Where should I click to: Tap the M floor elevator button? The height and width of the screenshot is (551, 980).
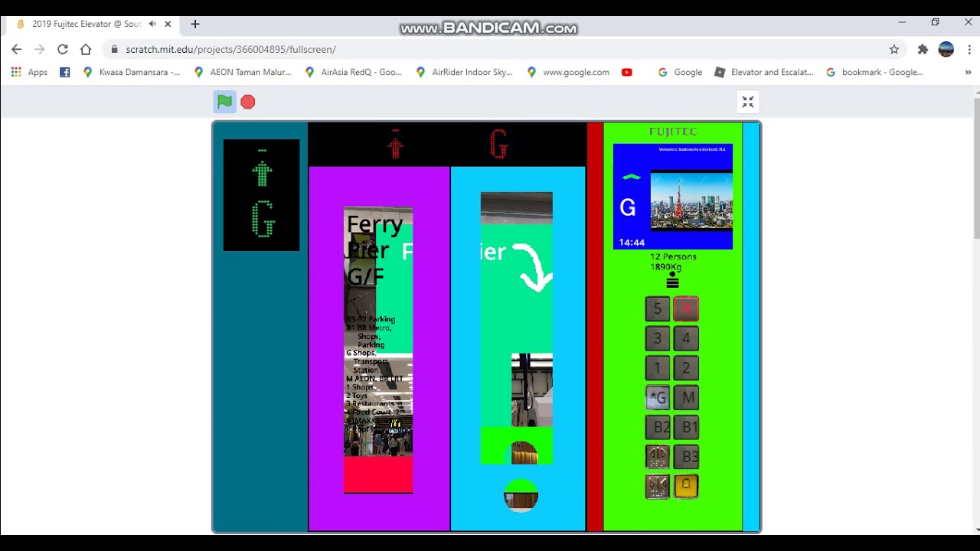coord(686,397)
